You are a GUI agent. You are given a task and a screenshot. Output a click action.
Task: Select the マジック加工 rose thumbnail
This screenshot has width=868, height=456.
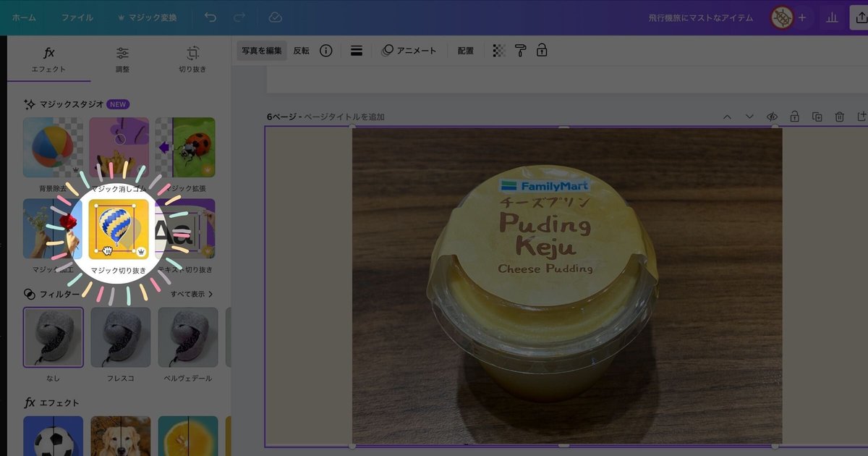52,229
